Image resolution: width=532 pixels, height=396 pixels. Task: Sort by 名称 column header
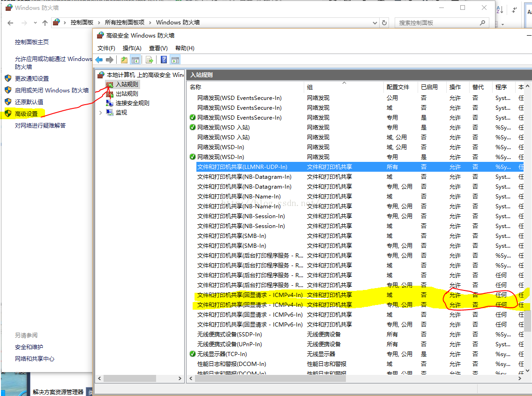(x=246, y=87)
